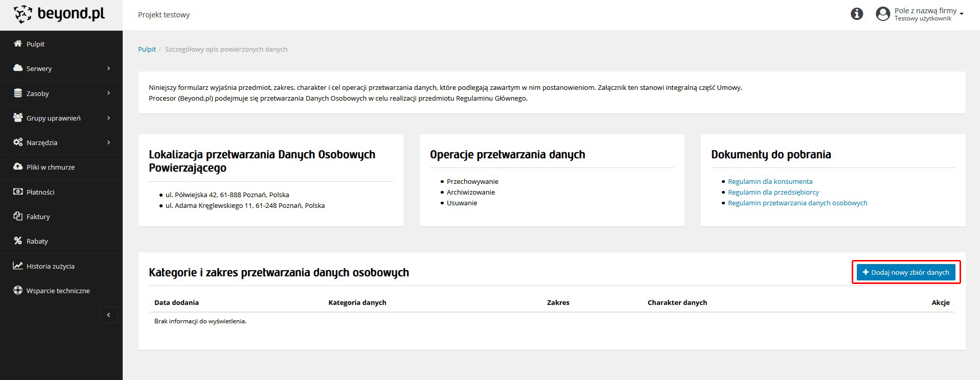Click the Narzędzia gears icon
The image size is (980, 380).
coord(18,142)
